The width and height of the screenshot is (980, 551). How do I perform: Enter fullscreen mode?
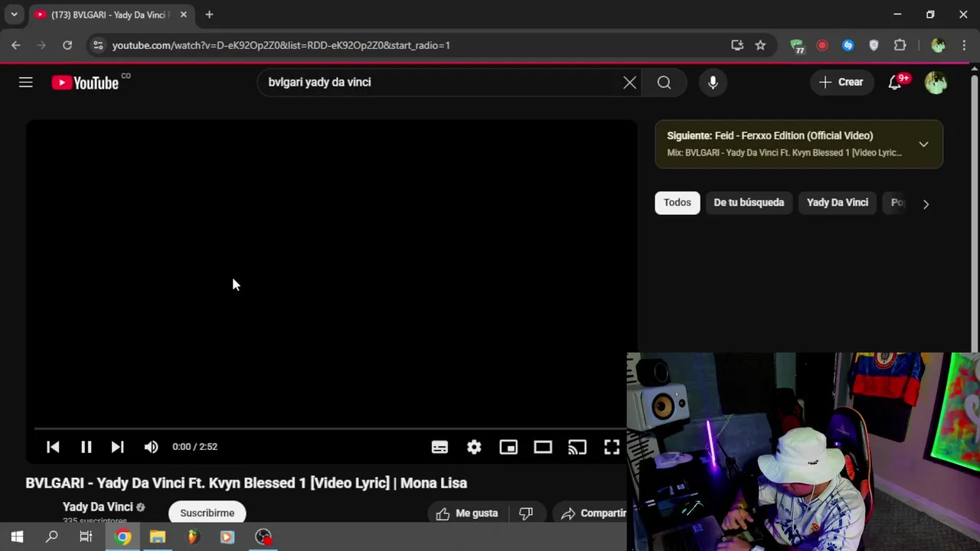tap(612, 447)
